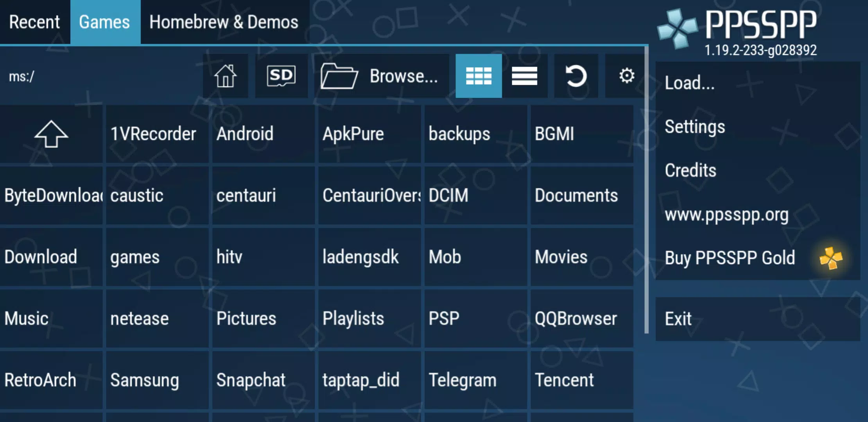868x422 pixels.
Task: Click the PPSSPP Gold star icon
Action: tap(830, 258)
